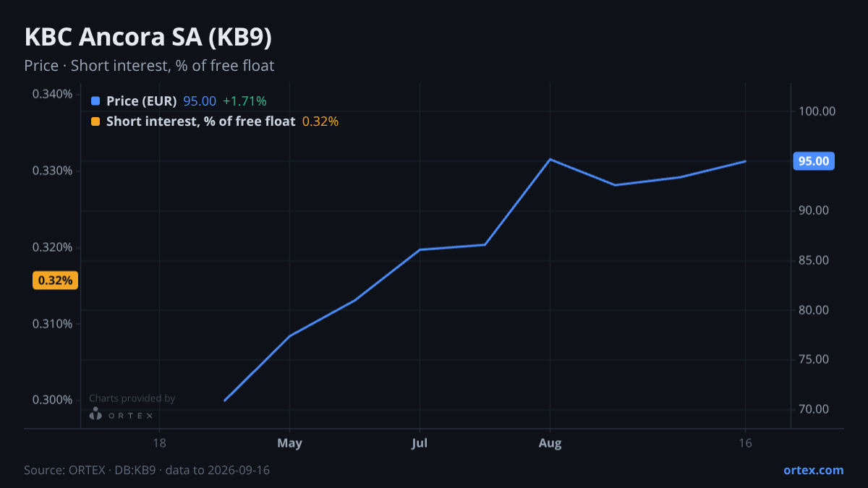Click the Charts provided by text
This screenshot has height=488, width=868.
click(x=132, y=398)
